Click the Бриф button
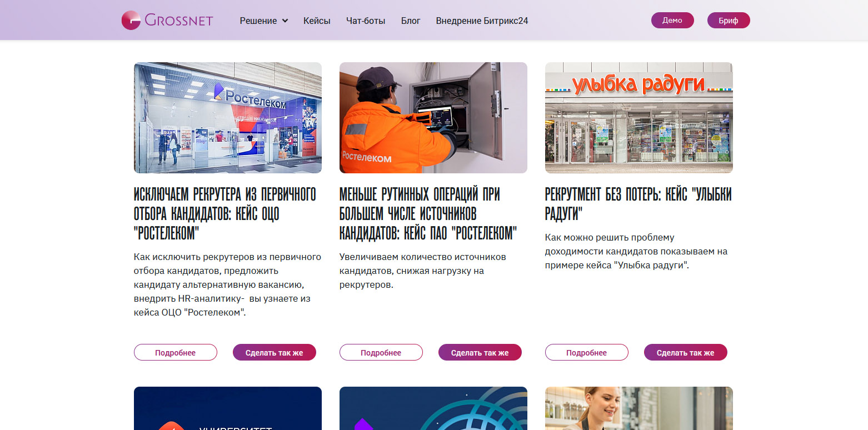The image size is (868, 430). tap(729, 21)
